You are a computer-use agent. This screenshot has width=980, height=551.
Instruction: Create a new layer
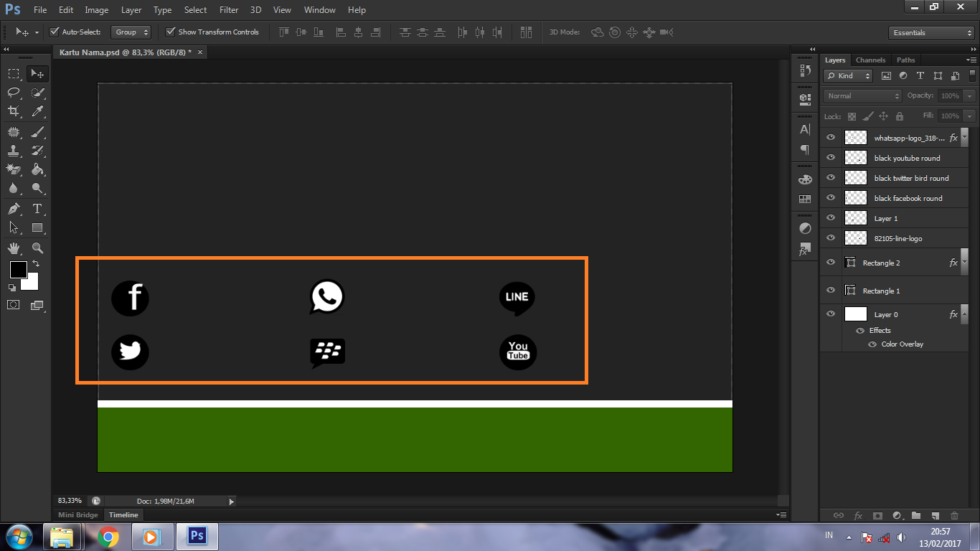(x=935, y=515)
